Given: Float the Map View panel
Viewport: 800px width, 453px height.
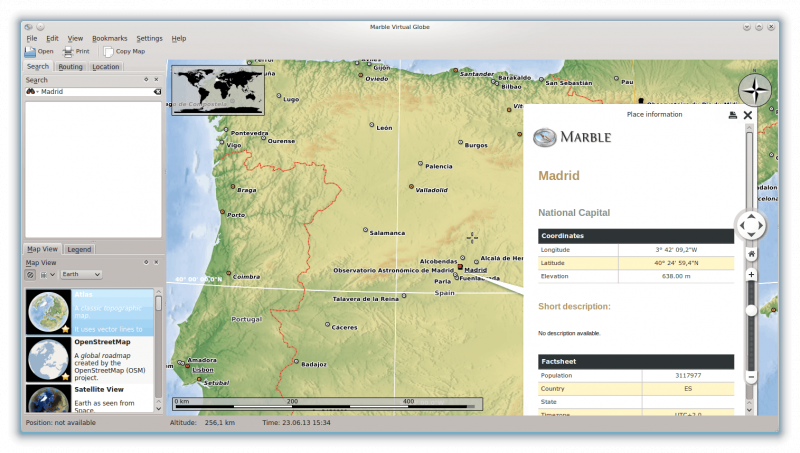Looking at the screenshot, I should point(146,262).
